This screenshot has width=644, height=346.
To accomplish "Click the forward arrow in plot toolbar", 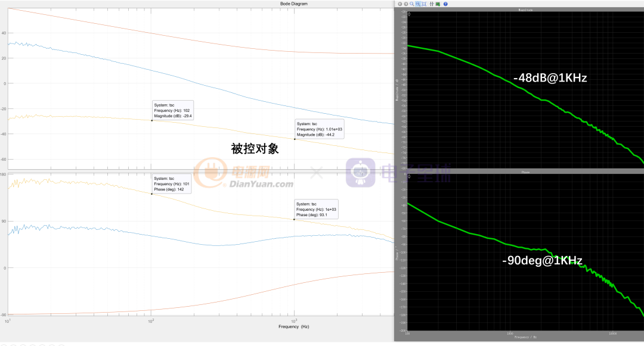I will [406, 4].
